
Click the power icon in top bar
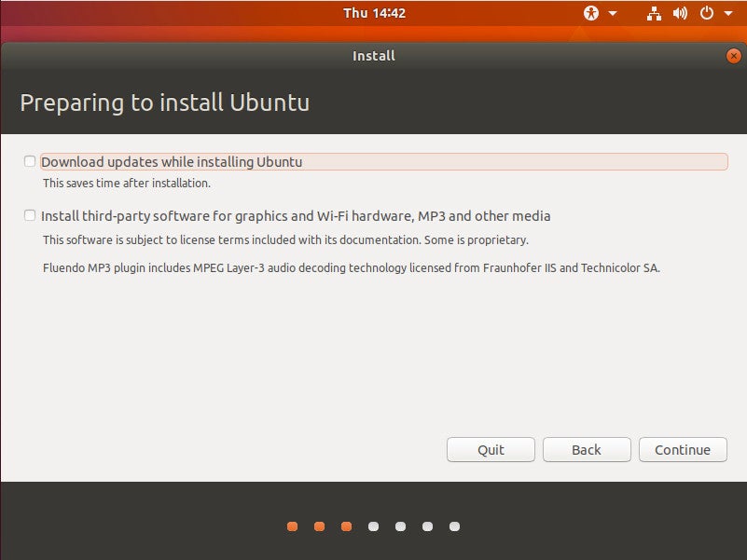(707, 13)
